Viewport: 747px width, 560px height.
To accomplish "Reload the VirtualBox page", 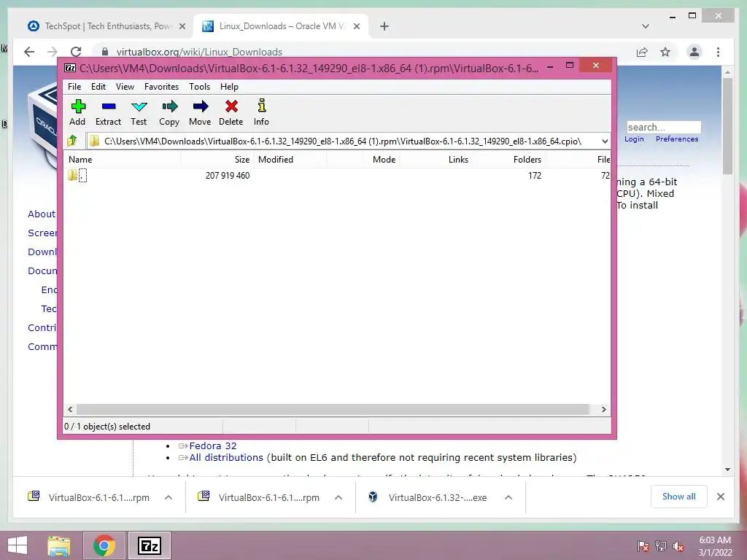I will 76,52.
